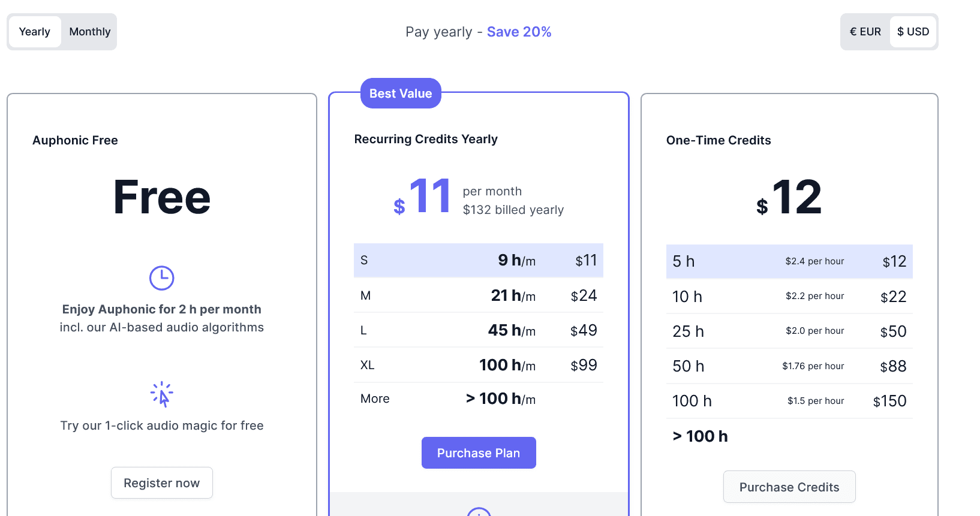980x516 pixels.
Task: Click the Purchase Credits button
Action: point(789,487)
